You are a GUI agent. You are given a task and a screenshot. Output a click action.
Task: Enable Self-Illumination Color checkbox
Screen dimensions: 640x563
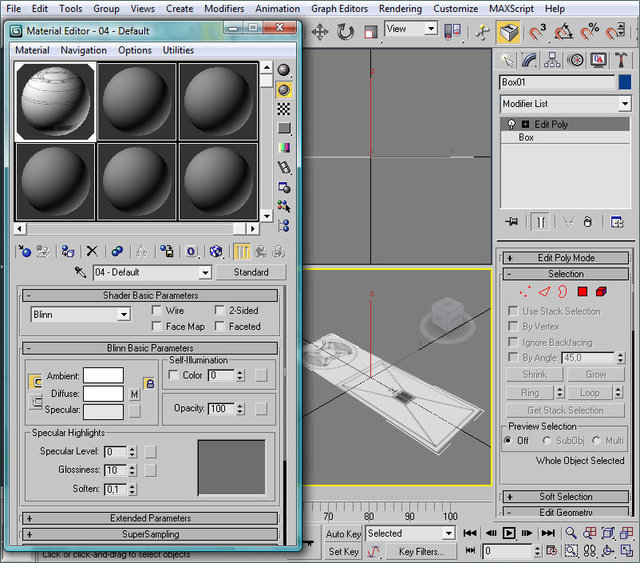[173, 376]
